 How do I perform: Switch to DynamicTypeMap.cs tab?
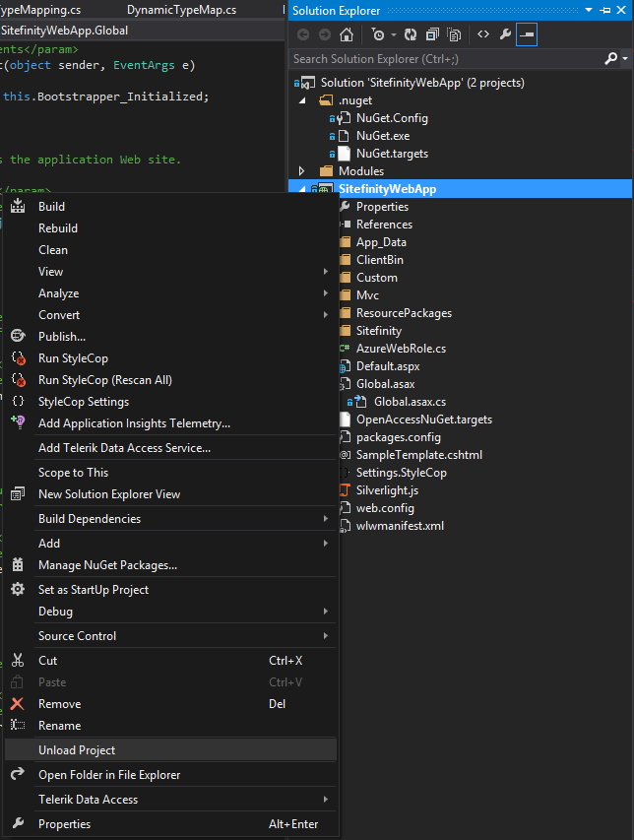point(181,10)
